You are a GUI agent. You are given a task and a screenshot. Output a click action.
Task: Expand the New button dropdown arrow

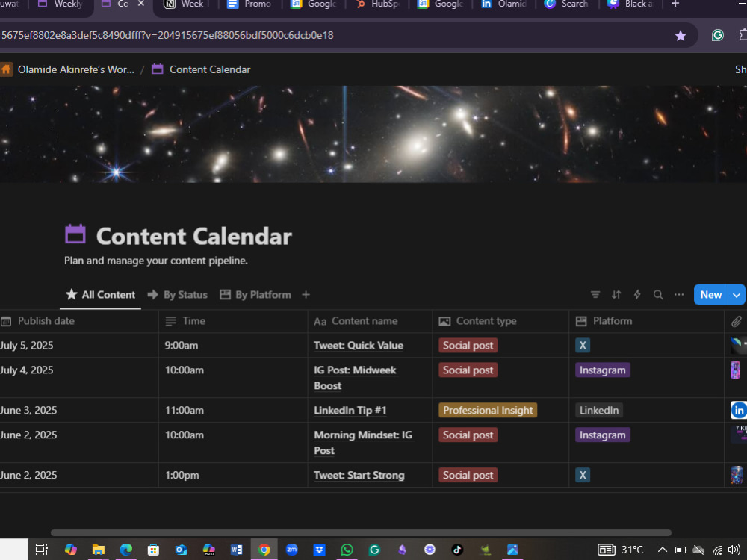pos(737,295)
